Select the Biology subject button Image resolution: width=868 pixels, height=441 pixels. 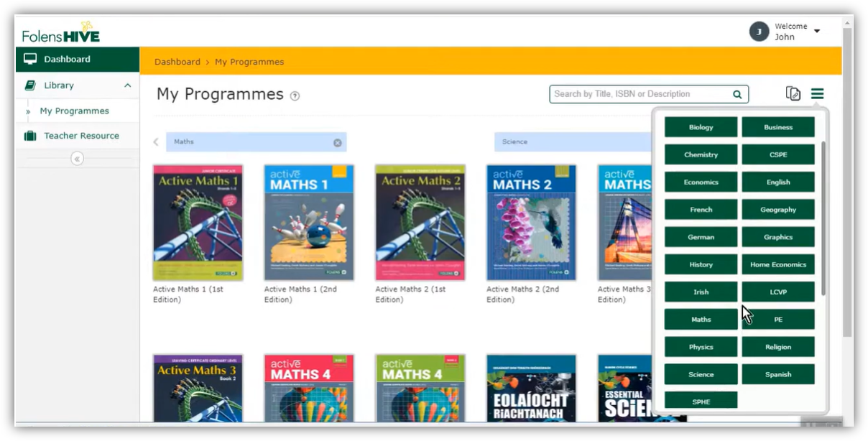(x=701, y=127)
